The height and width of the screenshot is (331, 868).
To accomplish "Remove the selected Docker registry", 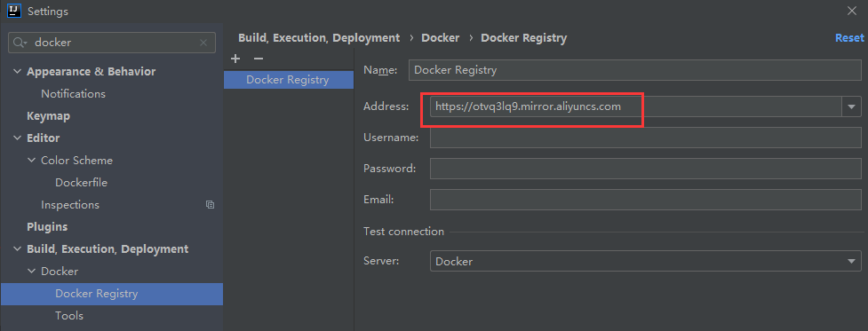I will click(x=258, y=59).
